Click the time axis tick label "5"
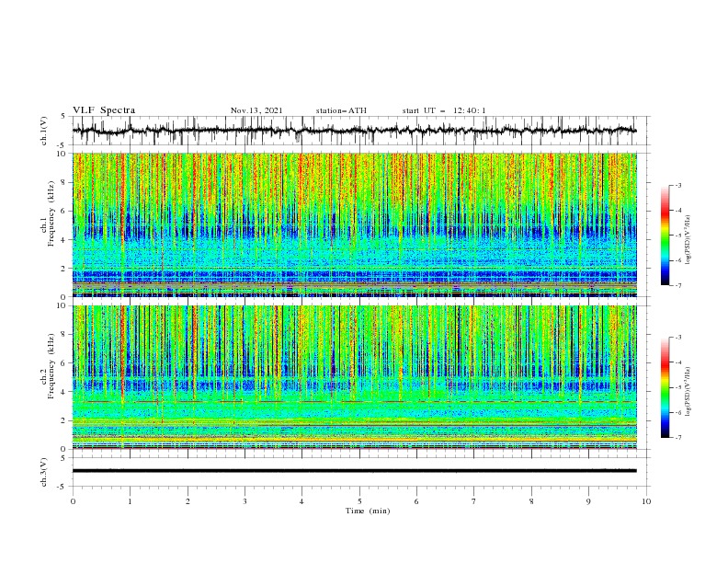Viewport: 728px width, 563px height. (359, 501)
